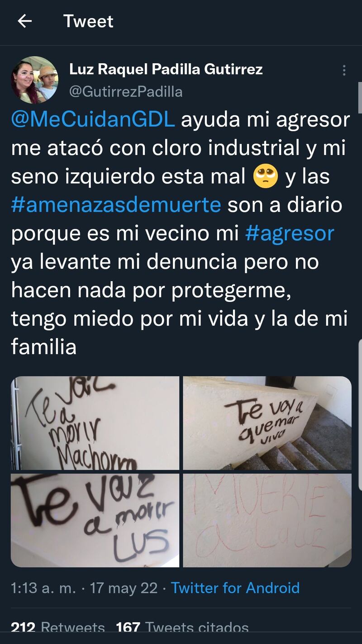The image size is (362, 644).
Task: View the 'a morir LUS' graffiti photo
Action: 95,520
